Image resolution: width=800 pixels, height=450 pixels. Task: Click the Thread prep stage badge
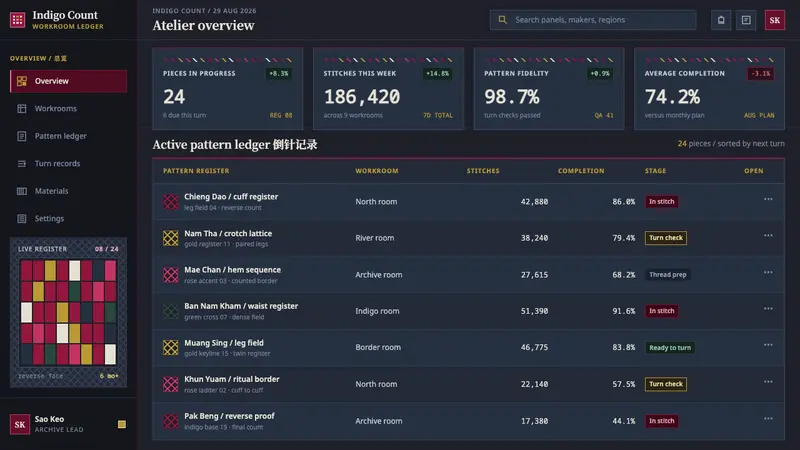667,274
